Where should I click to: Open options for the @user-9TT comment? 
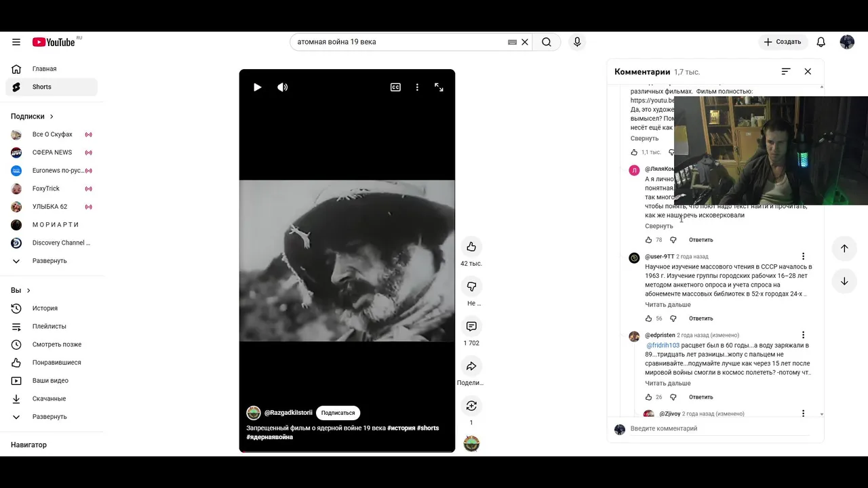[803, 257]
